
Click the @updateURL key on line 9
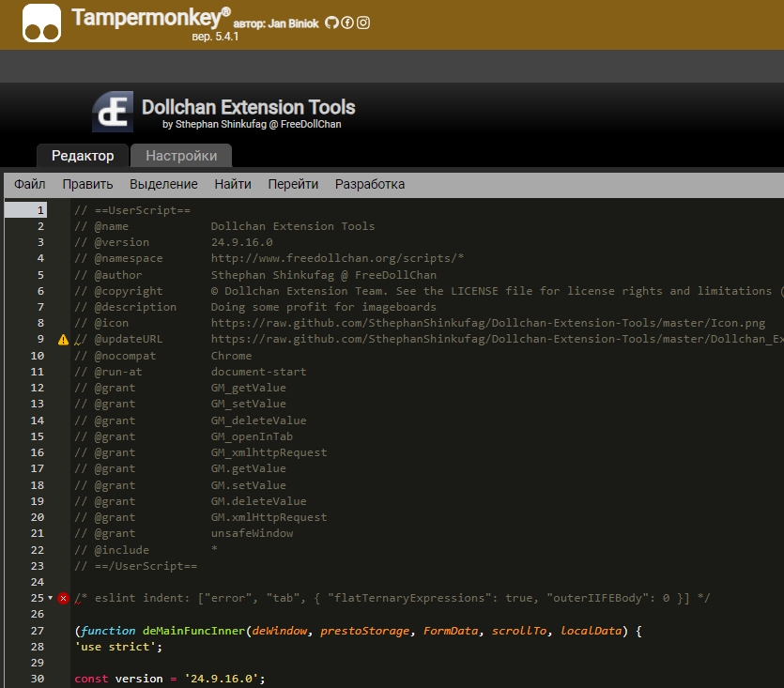click(x=129, y=339)
